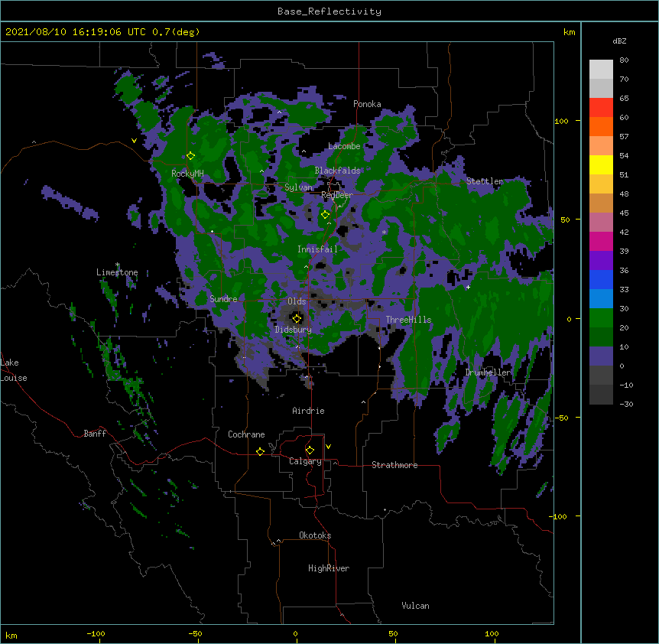Click the light gray 70 dBZ legend swatch
The width and height of the screenshot is (659, 644).
(601, 70)
